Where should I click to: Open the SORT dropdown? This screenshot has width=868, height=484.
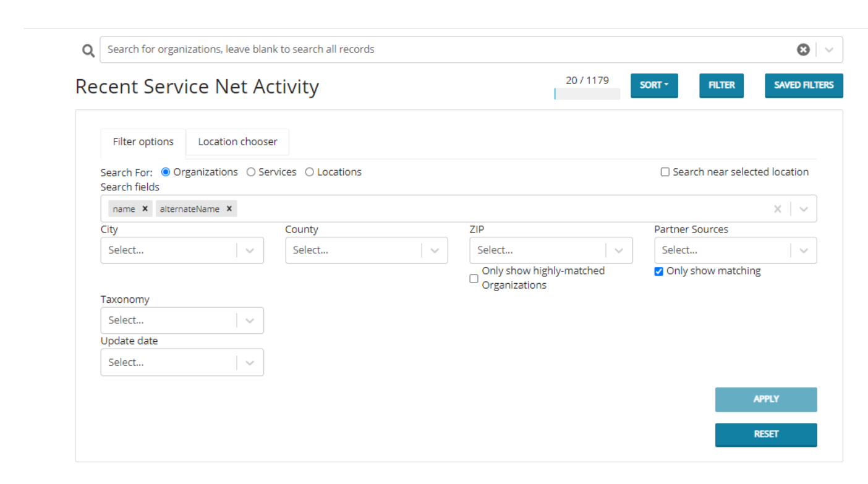[x=653, y=85]
